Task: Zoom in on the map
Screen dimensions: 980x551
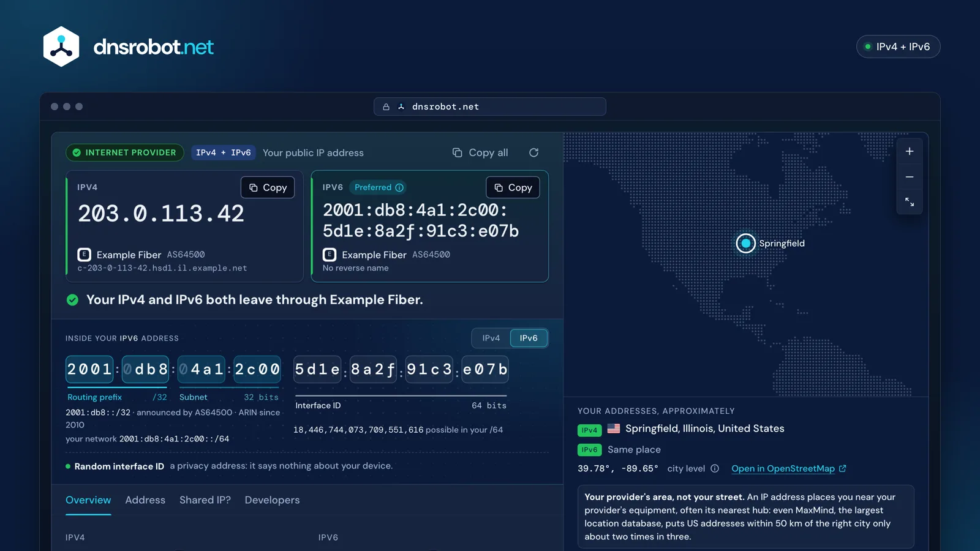Action: (x=910, y=151)
